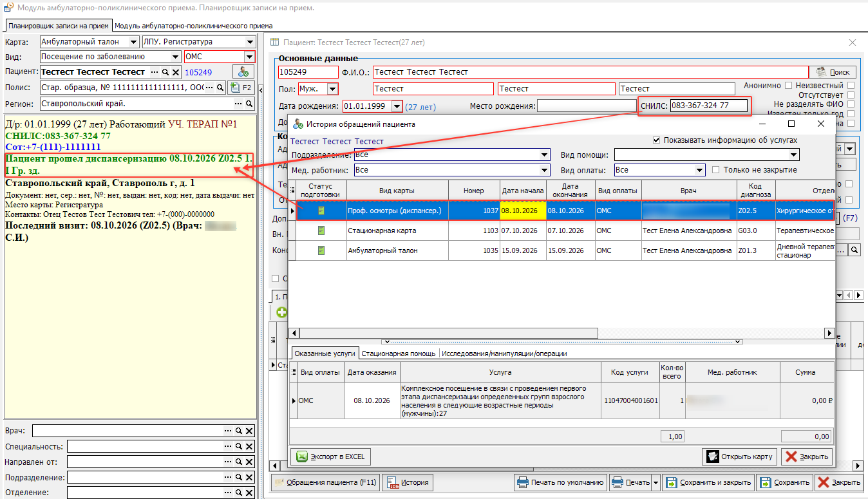Tick the Неизвестный checkbox

click(x=851, y=86)
